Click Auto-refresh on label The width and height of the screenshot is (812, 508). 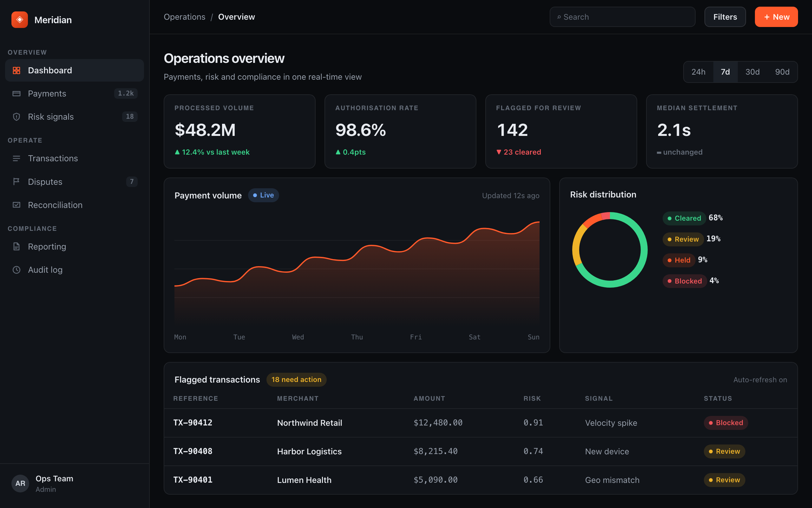pyautogui.click(x=760, y=380)
